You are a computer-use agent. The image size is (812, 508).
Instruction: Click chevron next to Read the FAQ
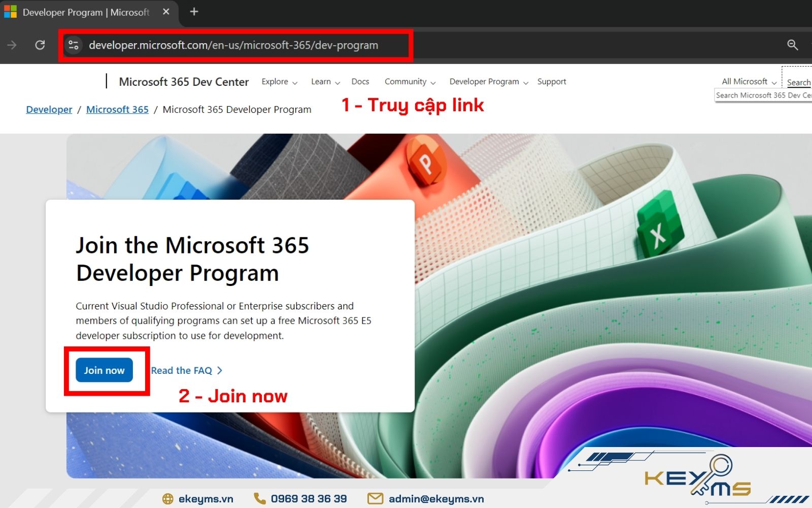coord(219,371)
